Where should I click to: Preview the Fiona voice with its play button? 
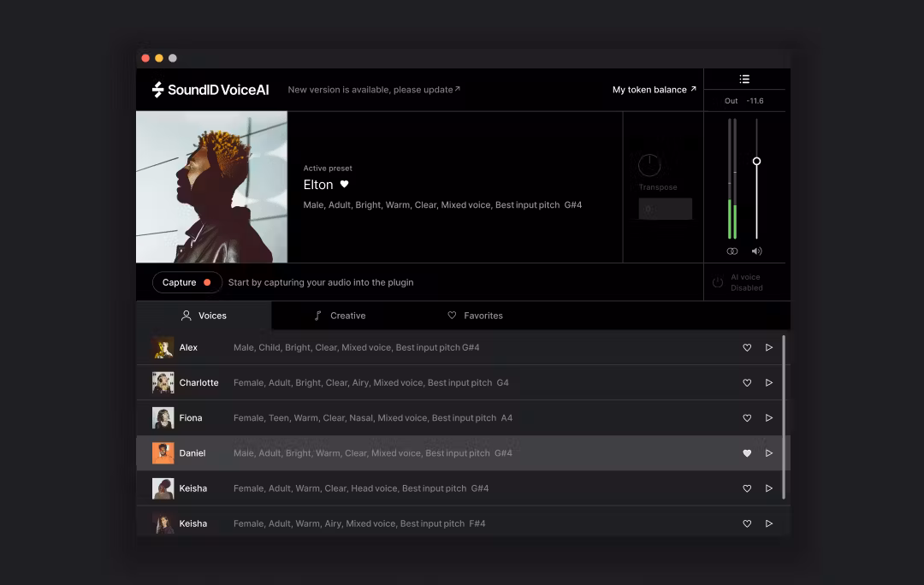(x=769, y=417)
